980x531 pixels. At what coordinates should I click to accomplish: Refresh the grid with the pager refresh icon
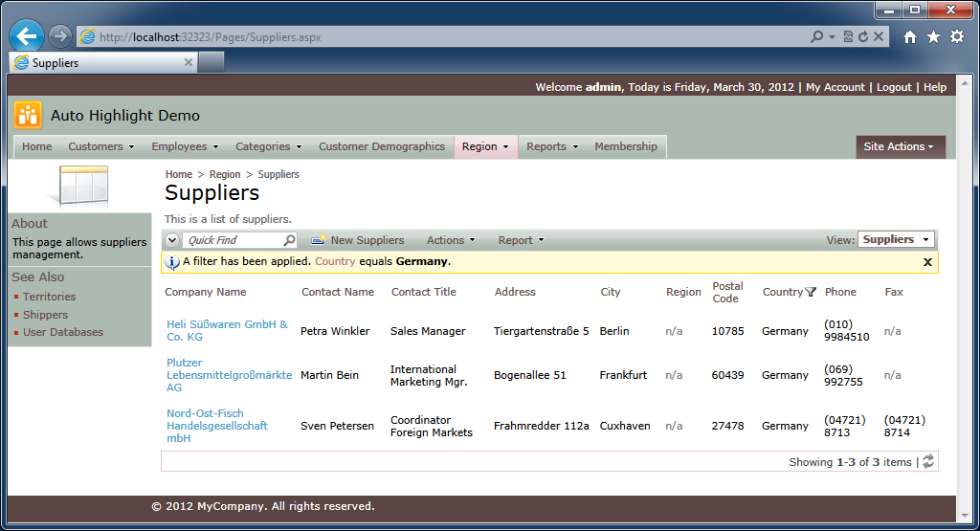(x=928, y=462)
